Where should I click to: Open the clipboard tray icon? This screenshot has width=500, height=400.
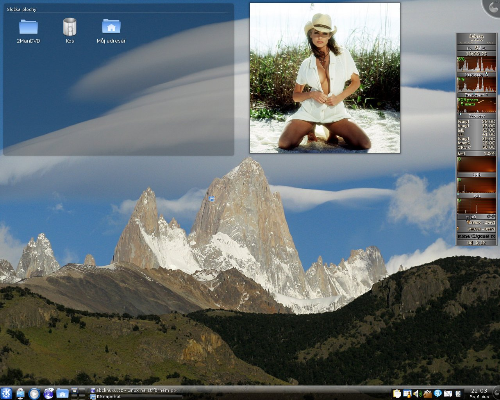click(397, 394)
